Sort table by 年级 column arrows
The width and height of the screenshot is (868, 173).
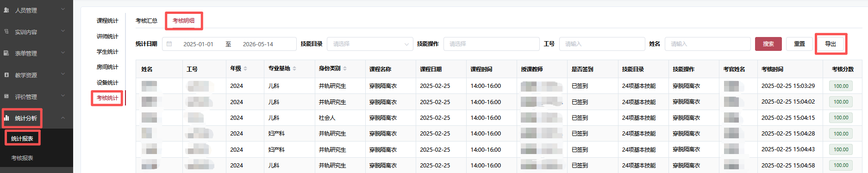[245, 68]
